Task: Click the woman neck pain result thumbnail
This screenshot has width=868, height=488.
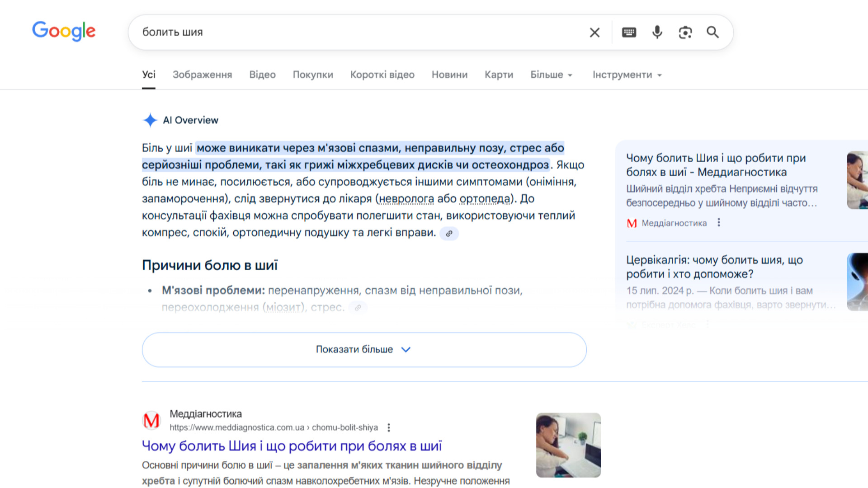Action: [568, 445]
